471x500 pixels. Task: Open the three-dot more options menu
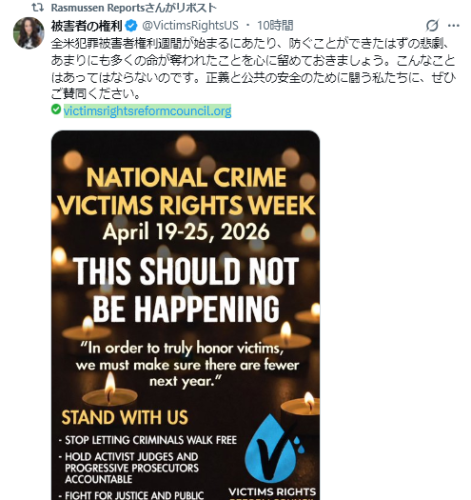click(x=454, y=25)
